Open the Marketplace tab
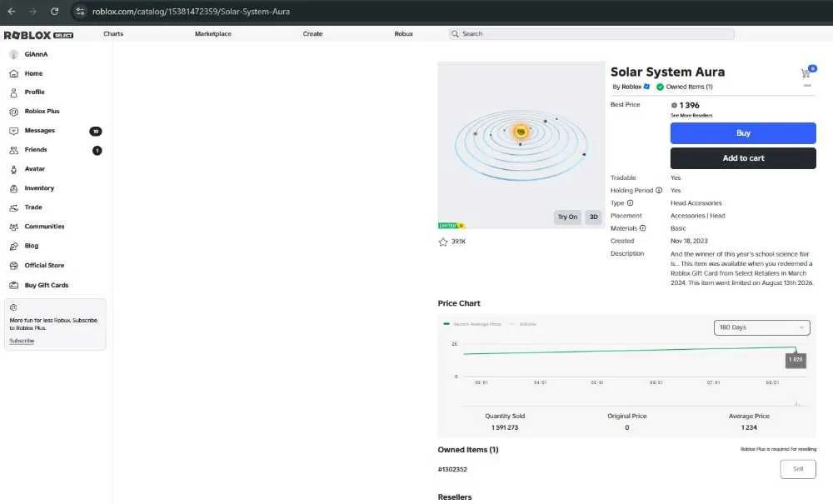The width and height of the screenshot is (833, 504). click(213, 33)
